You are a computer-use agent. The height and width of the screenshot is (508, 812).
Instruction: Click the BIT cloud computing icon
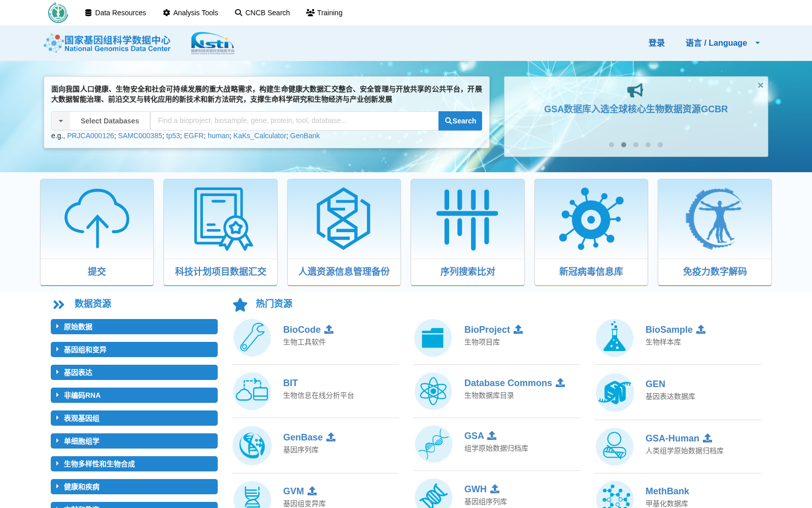[252, 391]
